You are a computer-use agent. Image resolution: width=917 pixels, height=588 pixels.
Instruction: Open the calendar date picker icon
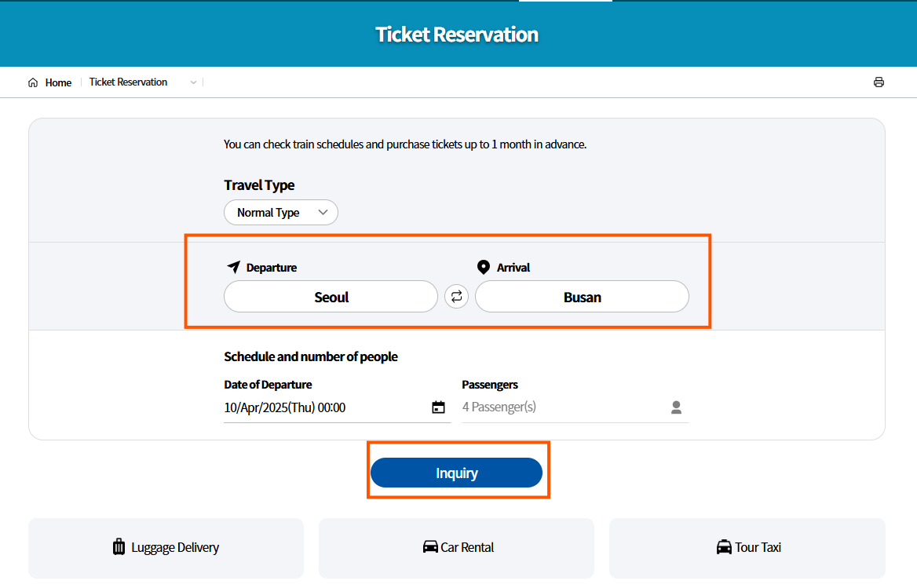439,407
